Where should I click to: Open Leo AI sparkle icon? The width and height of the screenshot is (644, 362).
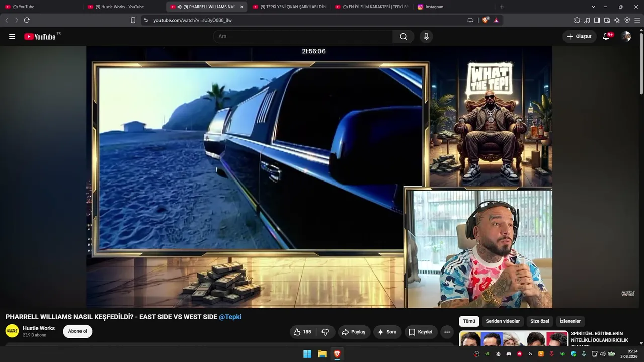point(617,20)
